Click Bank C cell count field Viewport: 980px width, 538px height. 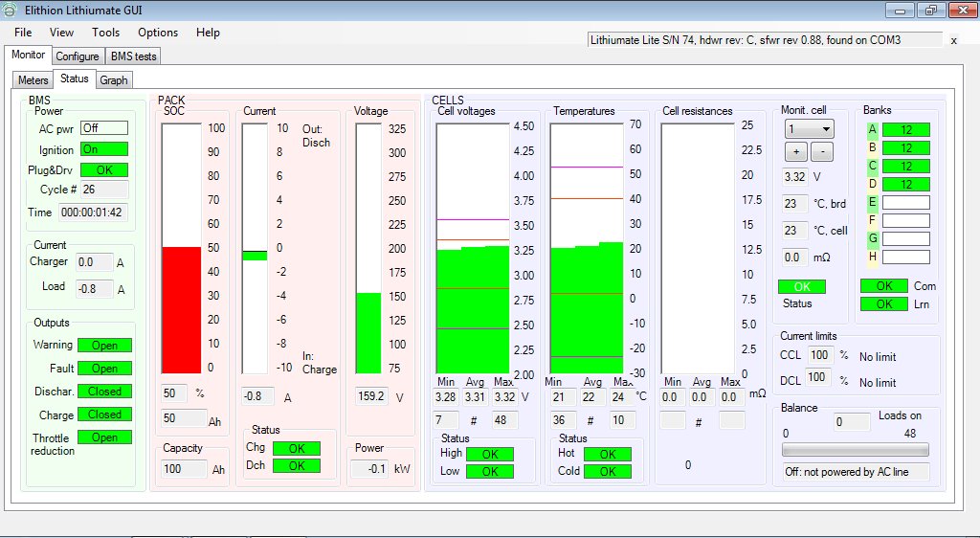click(x=906, y=167)
